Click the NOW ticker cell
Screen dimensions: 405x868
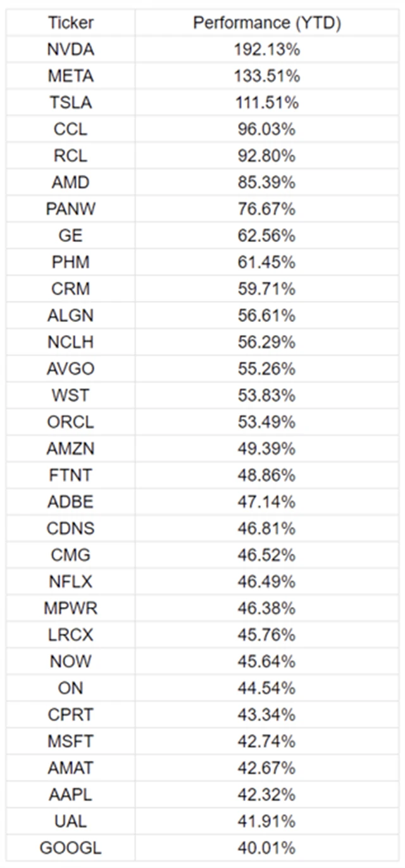coord(70,661)
